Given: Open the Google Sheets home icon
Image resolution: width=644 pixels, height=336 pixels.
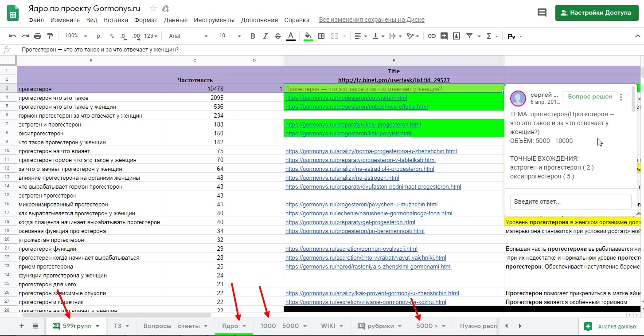Looking at the screenshot, I should coord(13,14).
